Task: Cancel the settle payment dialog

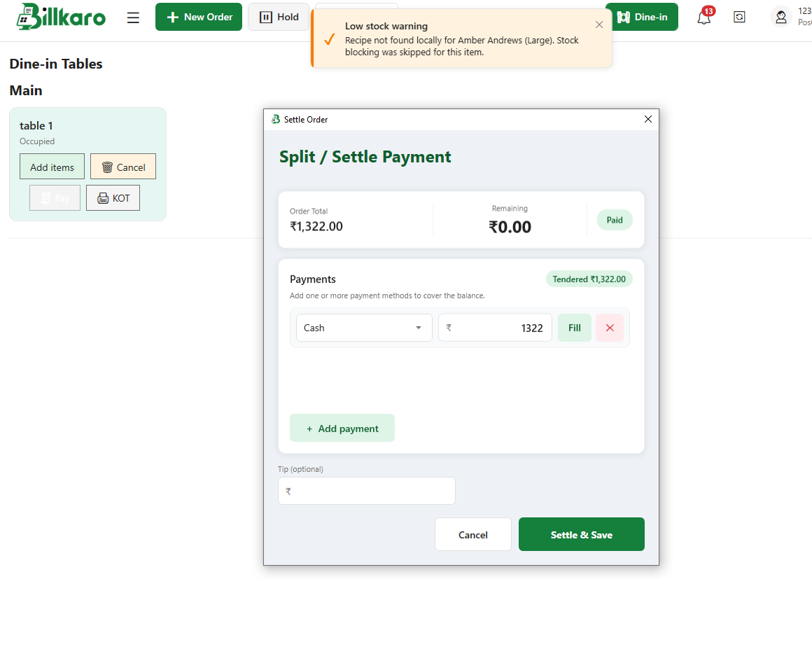Action: click(x=472, y=534)
